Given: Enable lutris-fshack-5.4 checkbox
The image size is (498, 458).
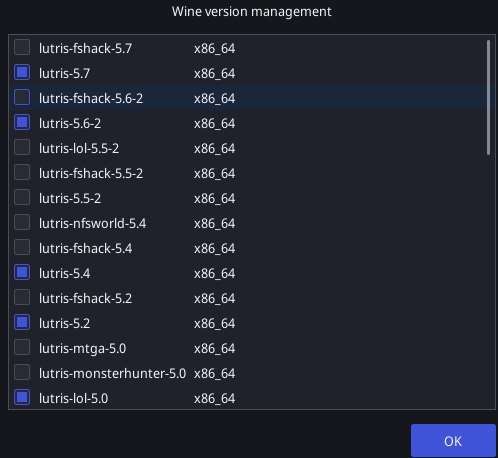Looking at the screenshot, I should pyautogui.click(x=22, y=247).
